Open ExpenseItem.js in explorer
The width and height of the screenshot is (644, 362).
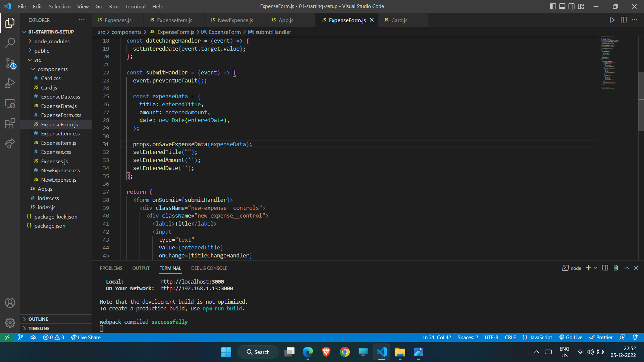pos(59,143)
